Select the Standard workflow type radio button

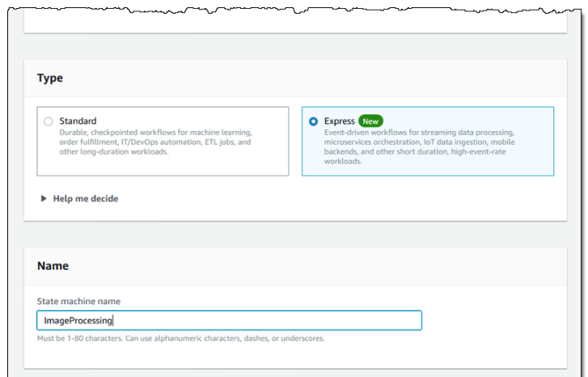pos(49,121)
